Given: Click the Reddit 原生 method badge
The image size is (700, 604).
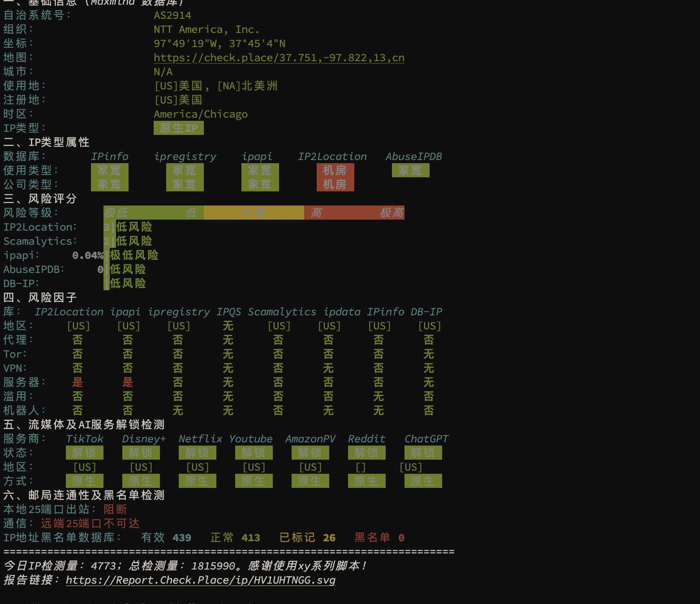Looking at the screenshot, I should 367,481.
